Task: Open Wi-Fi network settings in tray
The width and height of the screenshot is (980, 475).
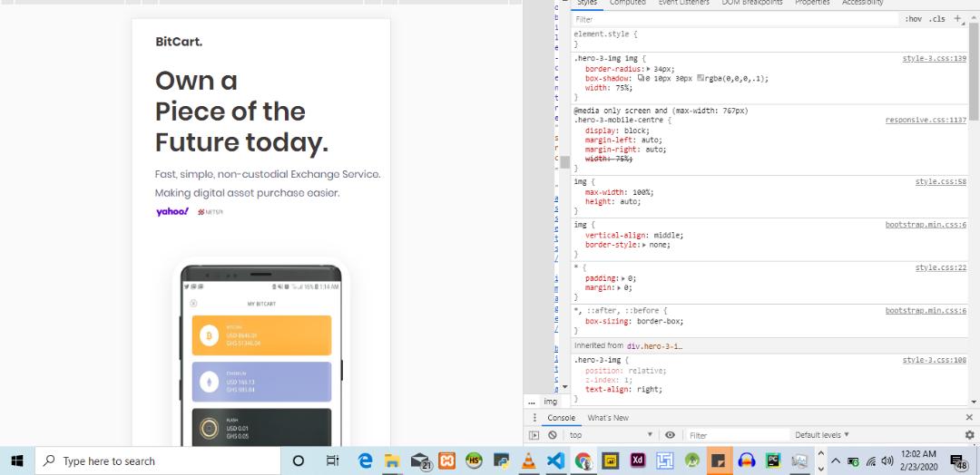Action: [870, 462]
